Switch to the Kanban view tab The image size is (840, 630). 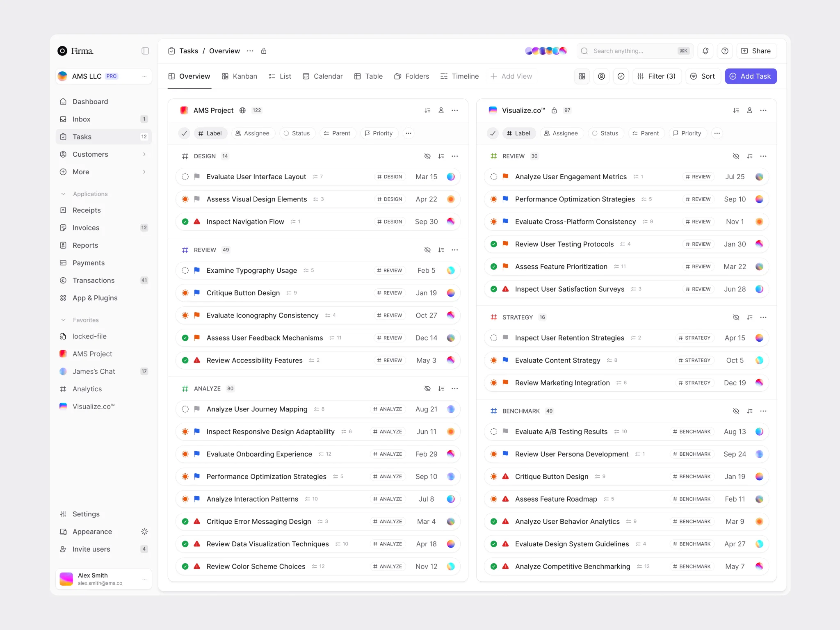(x=240, y=76)
